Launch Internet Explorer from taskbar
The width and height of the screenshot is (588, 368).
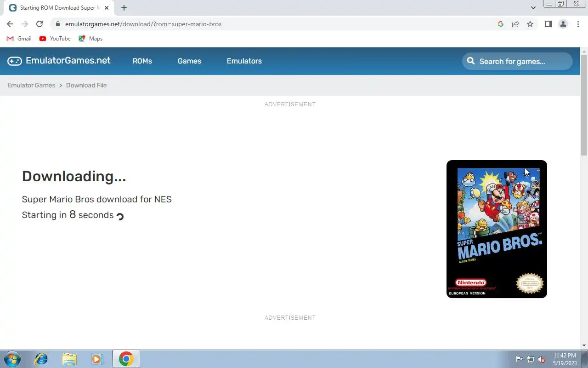[41, 359]
